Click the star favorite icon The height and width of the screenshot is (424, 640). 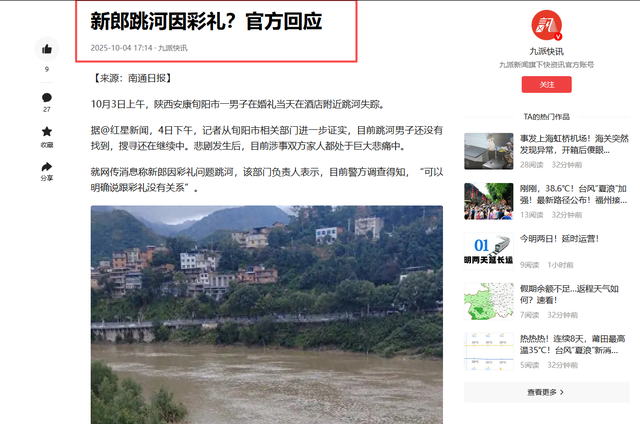[47, 131]
